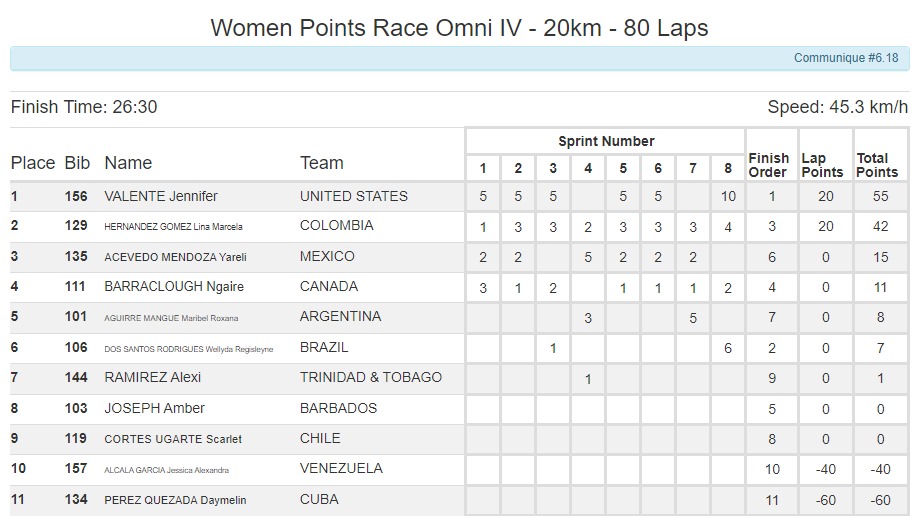
Task: Select the Team column header
Action: (x=321, y=163)
